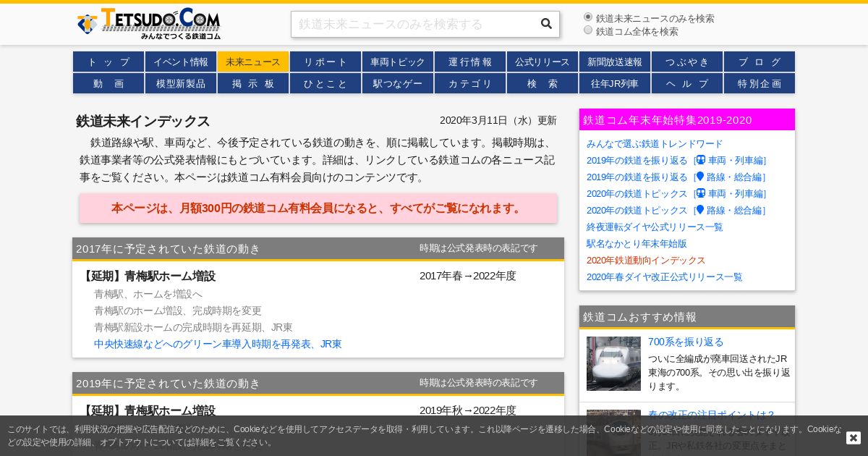Open the 掲示板 menu item
Viewport: 868px width, 456px height.
point(253,83)
